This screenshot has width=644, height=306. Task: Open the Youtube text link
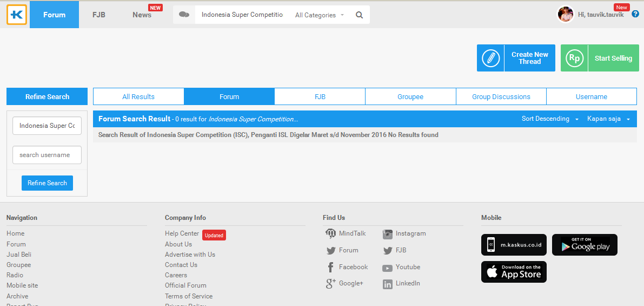pyautogui.click(x=408, y=268)
